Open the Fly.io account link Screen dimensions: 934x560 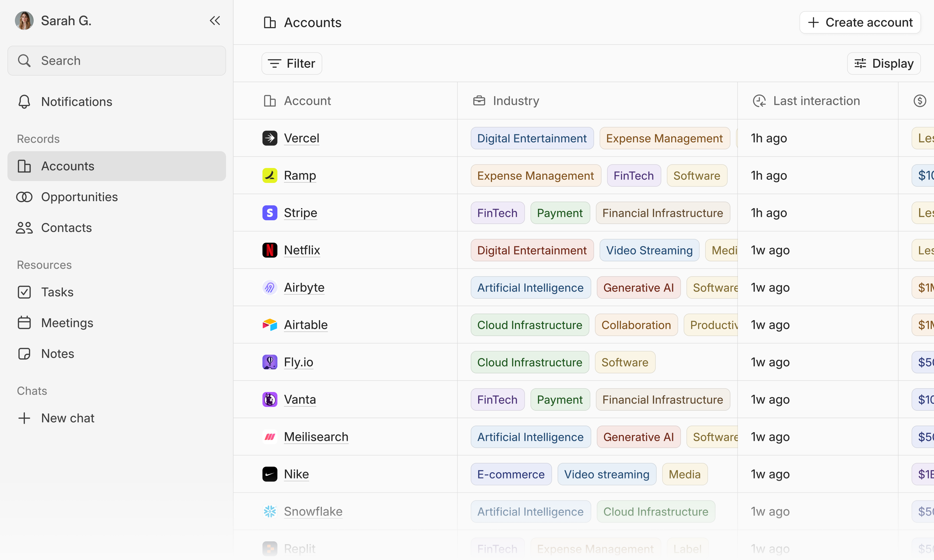299,362
